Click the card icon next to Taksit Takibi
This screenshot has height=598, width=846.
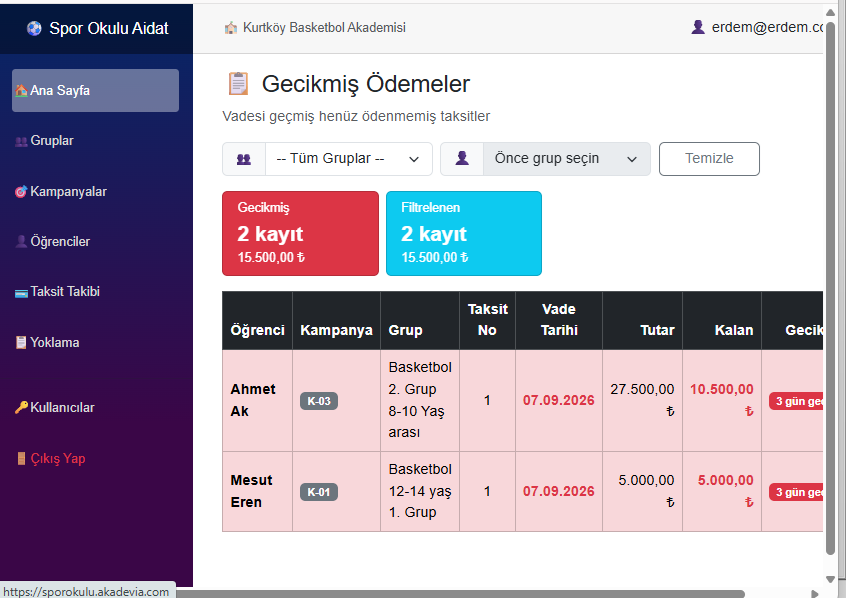21,293
